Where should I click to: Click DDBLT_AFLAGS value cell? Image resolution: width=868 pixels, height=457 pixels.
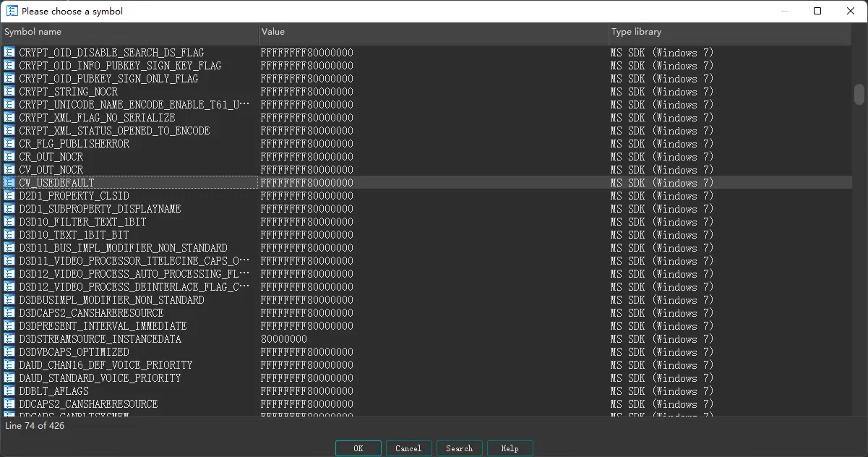pos(307,391)
